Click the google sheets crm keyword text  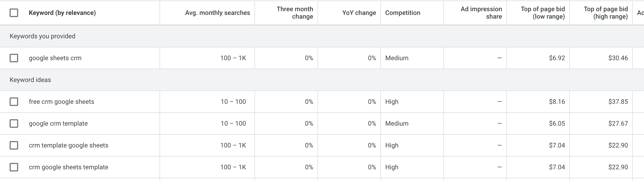(55, 58)
